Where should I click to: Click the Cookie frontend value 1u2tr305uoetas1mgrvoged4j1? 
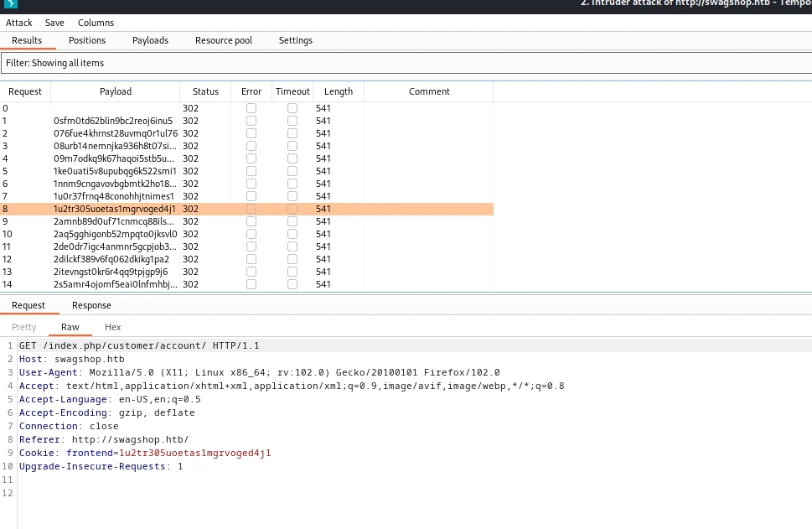pos(194,454)
